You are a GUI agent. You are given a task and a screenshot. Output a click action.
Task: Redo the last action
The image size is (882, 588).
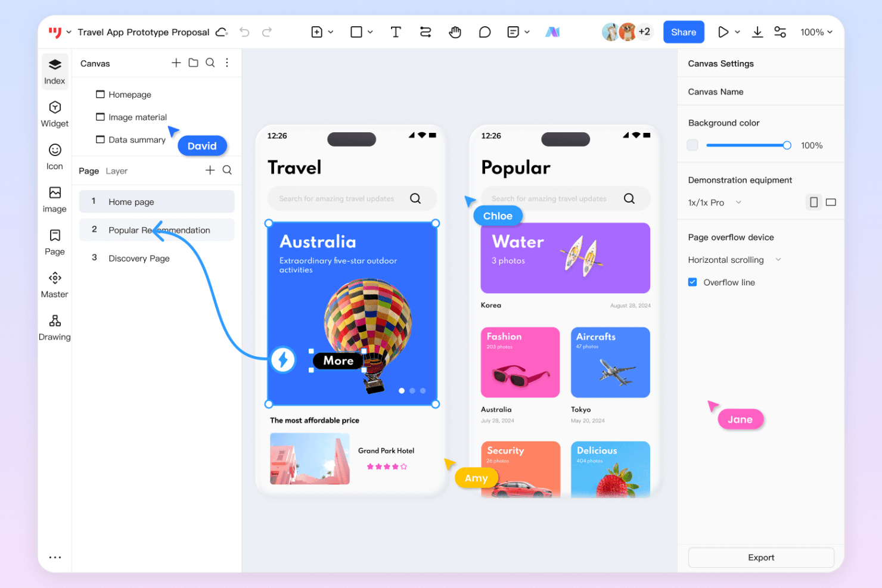pos(267,32)
